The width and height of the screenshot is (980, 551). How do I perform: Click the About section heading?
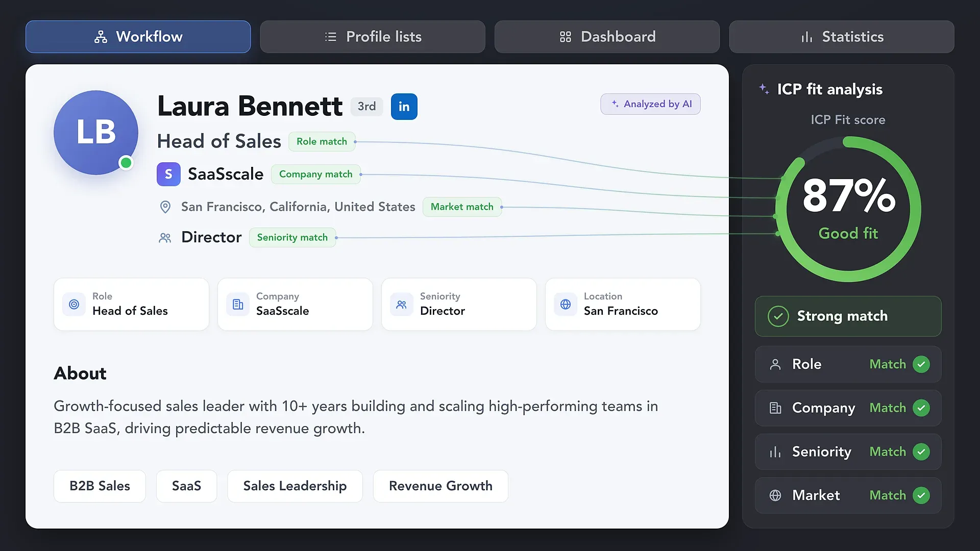(x=80, y=373)
